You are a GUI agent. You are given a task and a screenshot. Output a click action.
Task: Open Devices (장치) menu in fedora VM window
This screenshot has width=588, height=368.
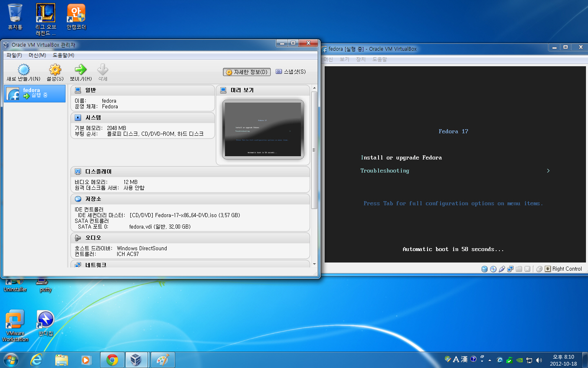pos(361,59)
